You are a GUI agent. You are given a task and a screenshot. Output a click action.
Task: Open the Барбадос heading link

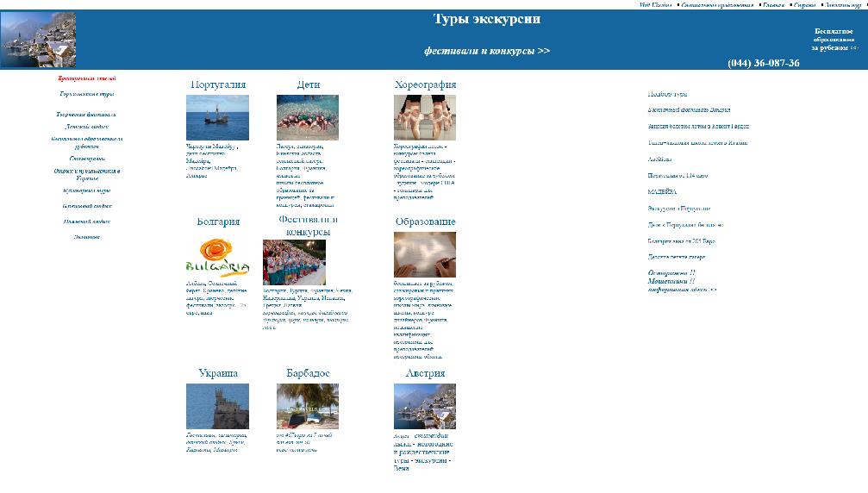click(308, 373)
